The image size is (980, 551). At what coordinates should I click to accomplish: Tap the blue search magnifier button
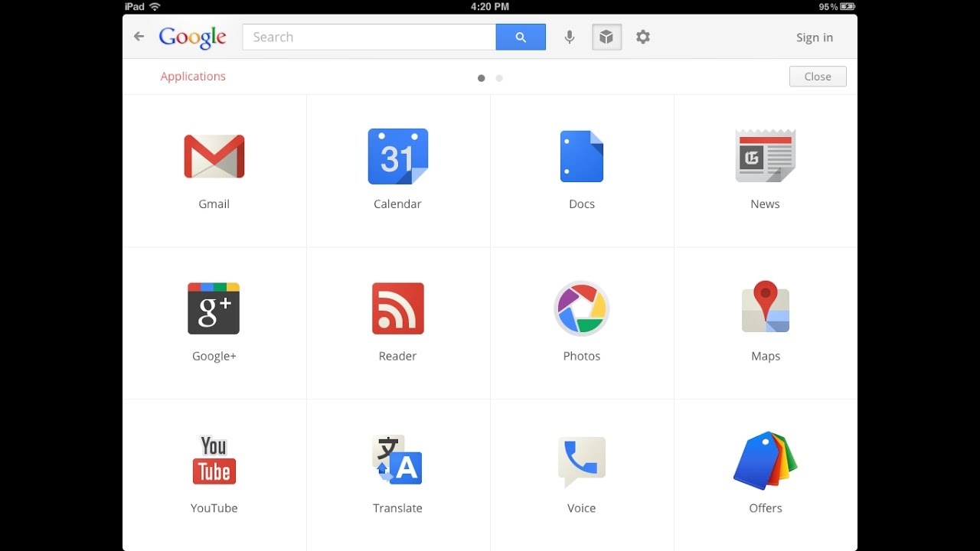[x=521, y=37]
